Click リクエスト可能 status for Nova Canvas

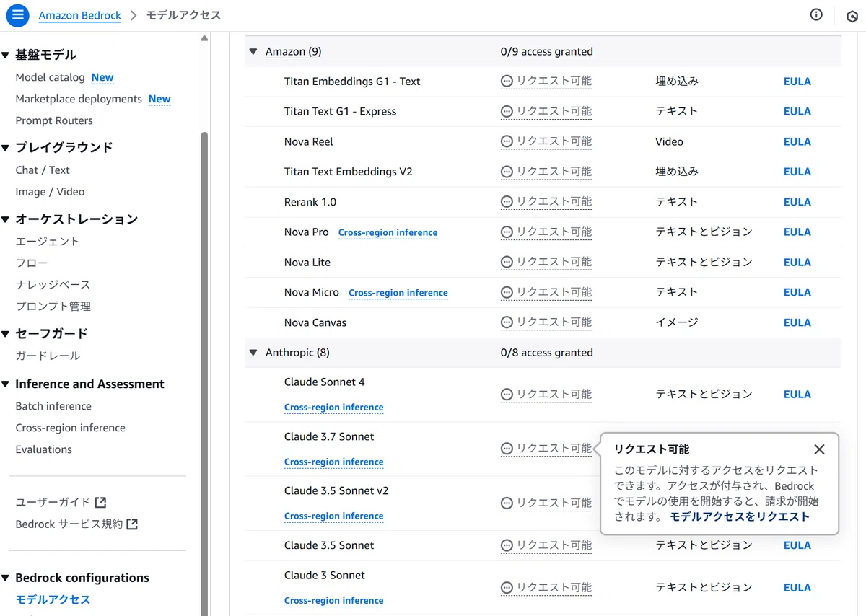coord(546,322)
